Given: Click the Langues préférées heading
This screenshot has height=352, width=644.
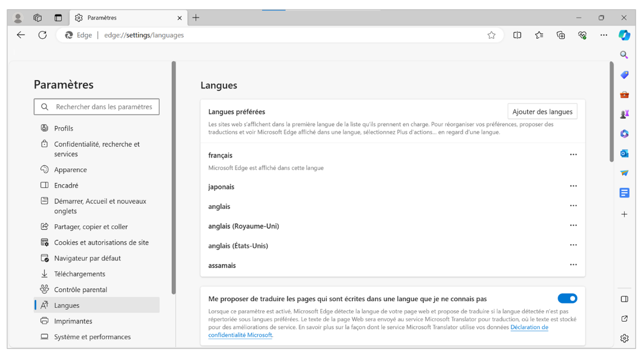Looking at the screenshot, I should [237, 111].
